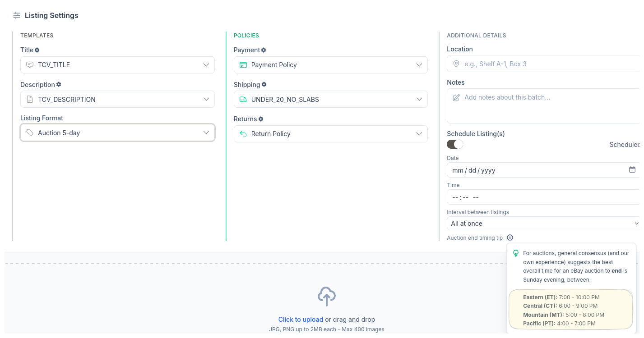Open the UNDER_20_NO_SLABS shipping dropdown

[330, 99]
